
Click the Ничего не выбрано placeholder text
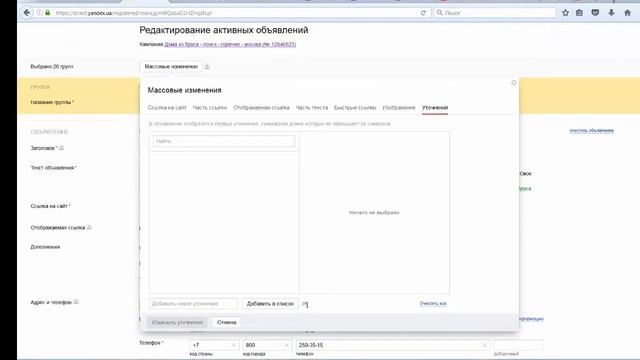pyautogui.click(x=374, y=213)
